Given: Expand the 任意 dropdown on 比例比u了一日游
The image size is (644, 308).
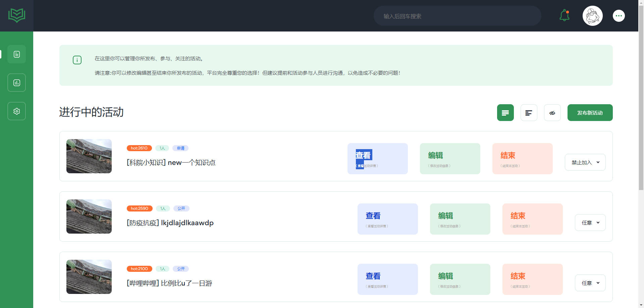Looking at the screenshot, I should pyautogui.click(x=590, y=283).
